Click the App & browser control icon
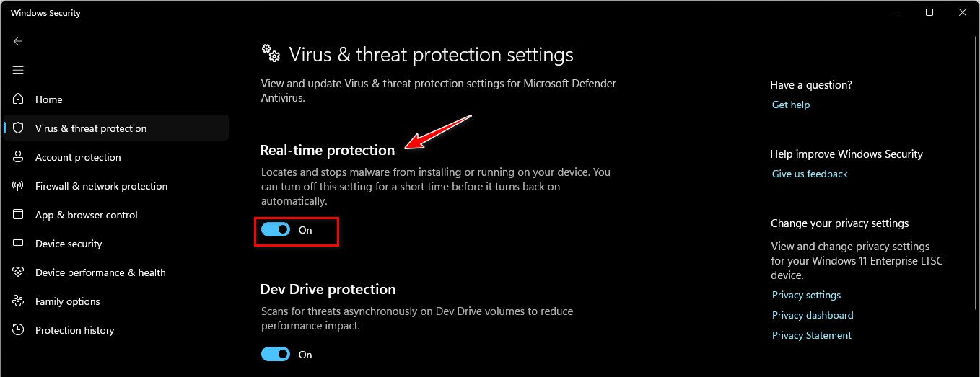Screen dimensions: 980x377 pos(19,215)
